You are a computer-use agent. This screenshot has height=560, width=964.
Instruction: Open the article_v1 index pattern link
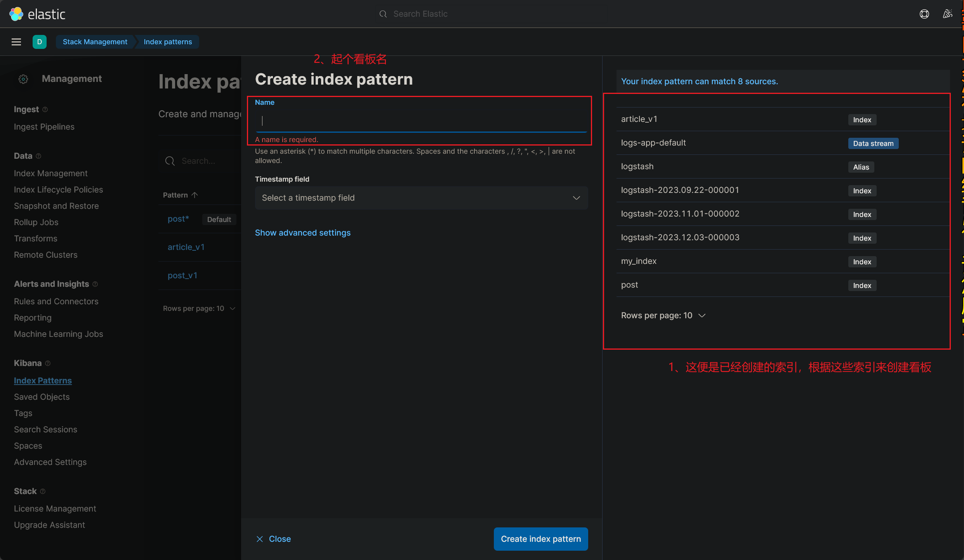point(186,247)
